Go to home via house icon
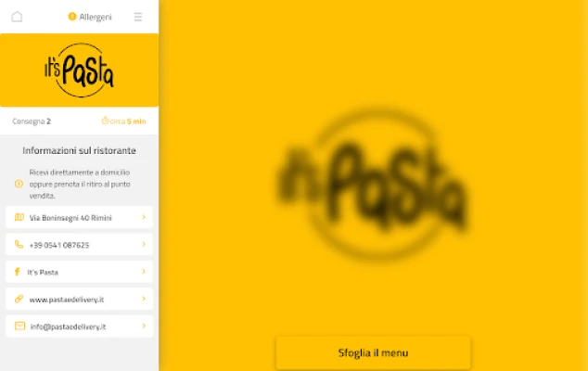Viewport: 588px width, 371px height. [x=17, y=17]
